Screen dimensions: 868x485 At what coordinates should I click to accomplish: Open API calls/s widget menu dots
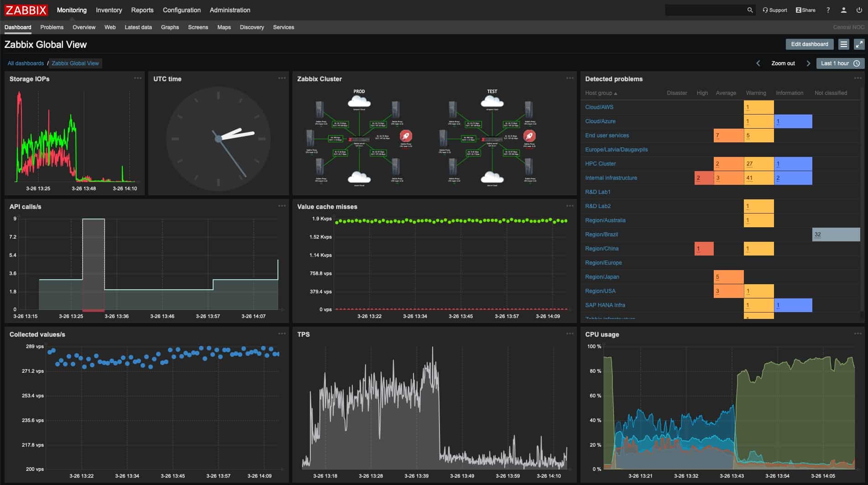(282, 206)
